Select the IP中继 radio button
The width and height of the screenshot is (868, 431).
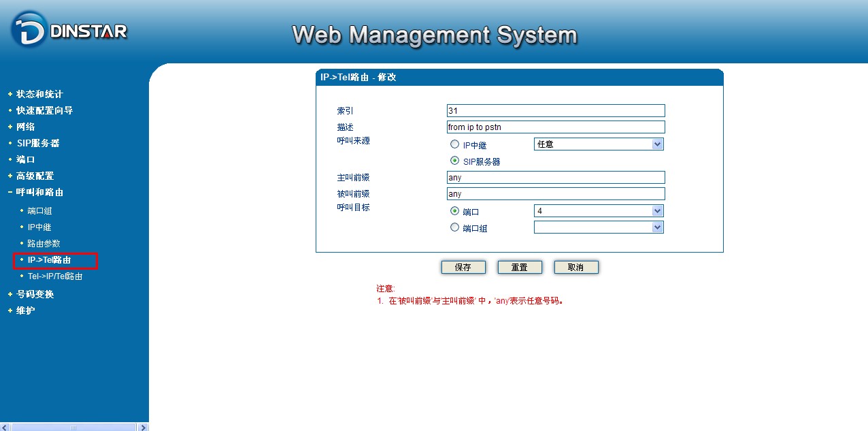coord(454,144)
